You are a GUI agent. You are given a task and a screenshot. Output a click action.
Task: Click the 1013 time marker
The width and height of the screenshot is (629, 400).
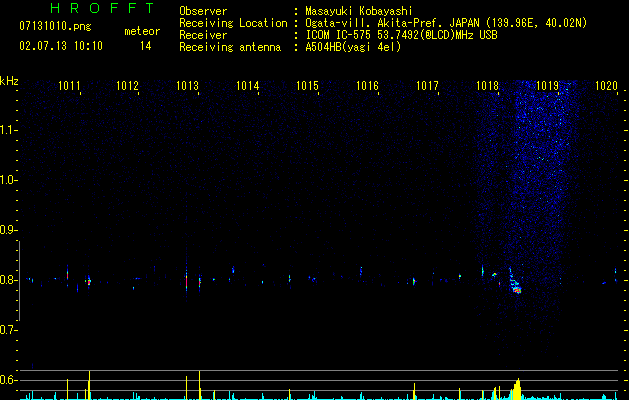[x=187, y=86]
